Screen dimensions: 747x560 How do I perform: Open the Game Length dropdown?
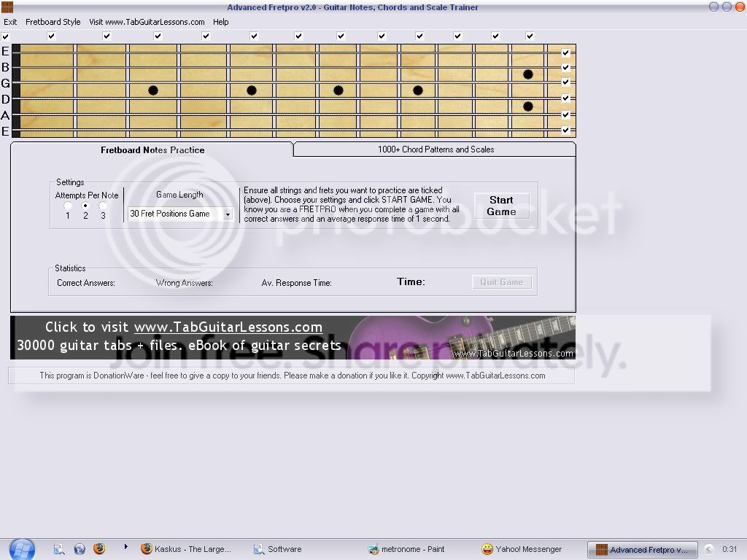tap(228, 214)
